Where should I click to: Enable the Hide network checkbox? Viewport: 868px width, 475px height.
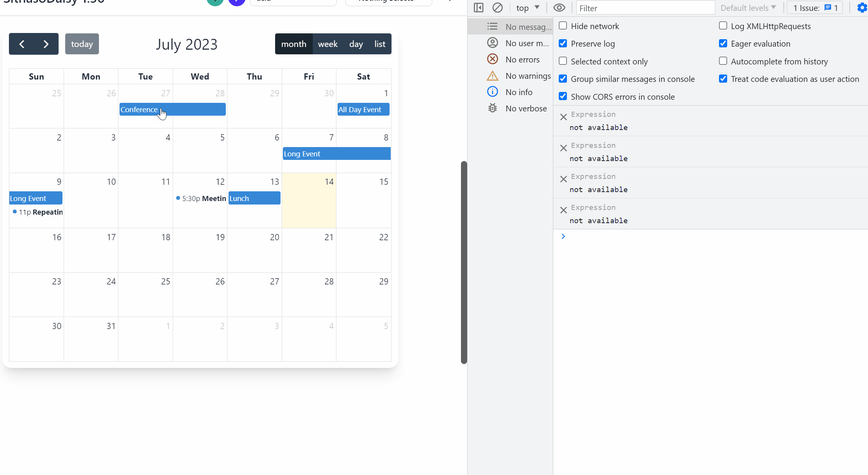pyautogui.click(x=563, y=25)
